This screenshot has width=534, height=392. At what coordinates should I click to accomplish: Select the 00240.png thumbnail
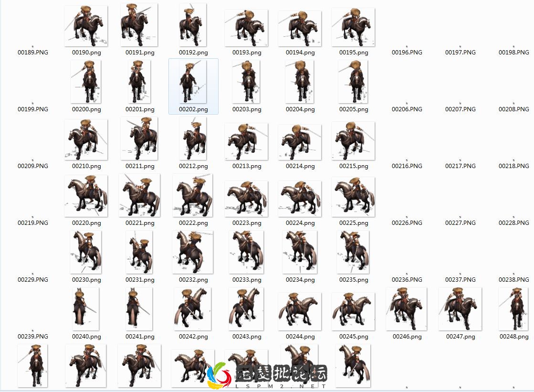[x=86, y=309]
